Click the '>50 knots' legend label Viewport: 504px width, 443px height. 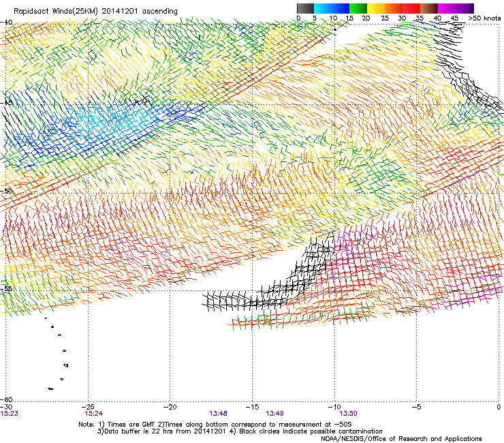click(484, 18)
